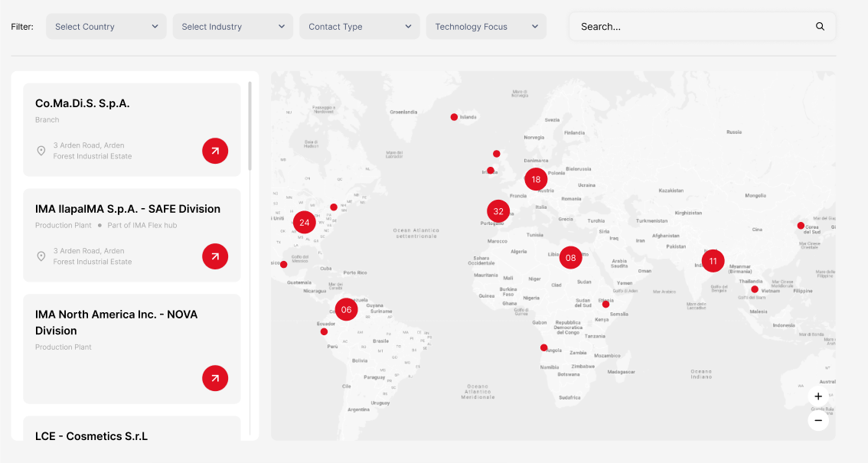Zoom in on the map
Viewport: 868px width, 463px height.
pyautogui.click(x=818, y=396)
